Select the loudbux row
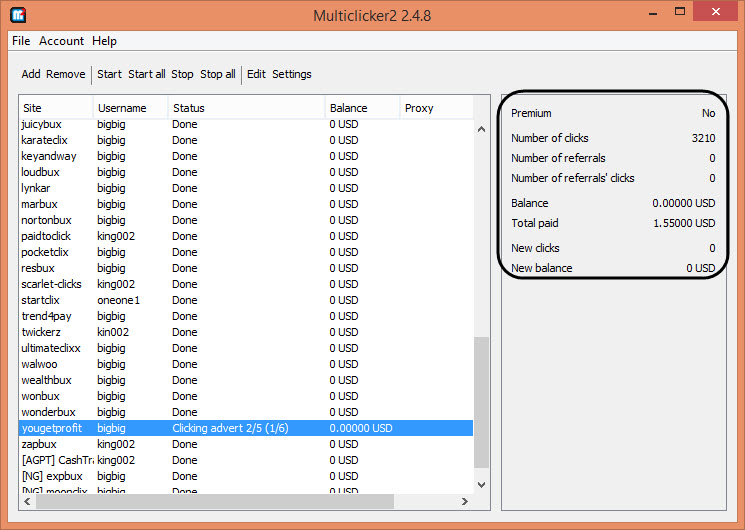Screen dimensions: 745x530 click(246, 172)
